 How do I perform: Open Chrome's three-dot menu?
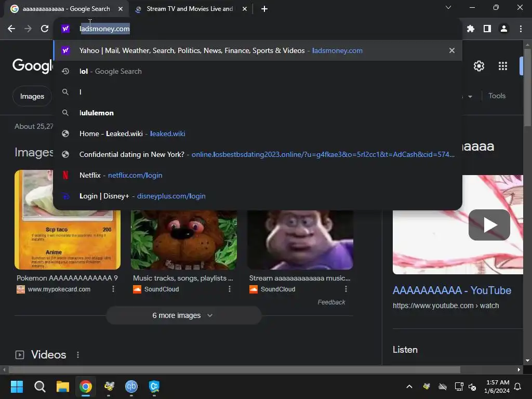521,29
